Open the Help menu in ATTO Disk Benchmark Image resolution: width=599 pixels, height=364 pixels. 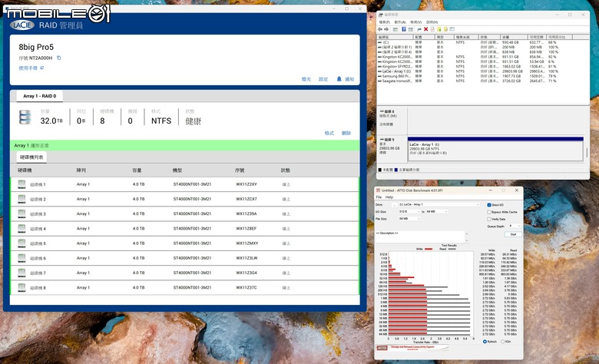389,197
